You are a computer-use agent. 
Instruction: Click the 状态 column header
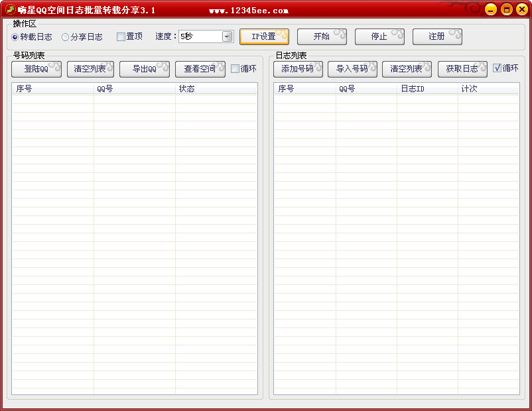[x=216, y=89]
